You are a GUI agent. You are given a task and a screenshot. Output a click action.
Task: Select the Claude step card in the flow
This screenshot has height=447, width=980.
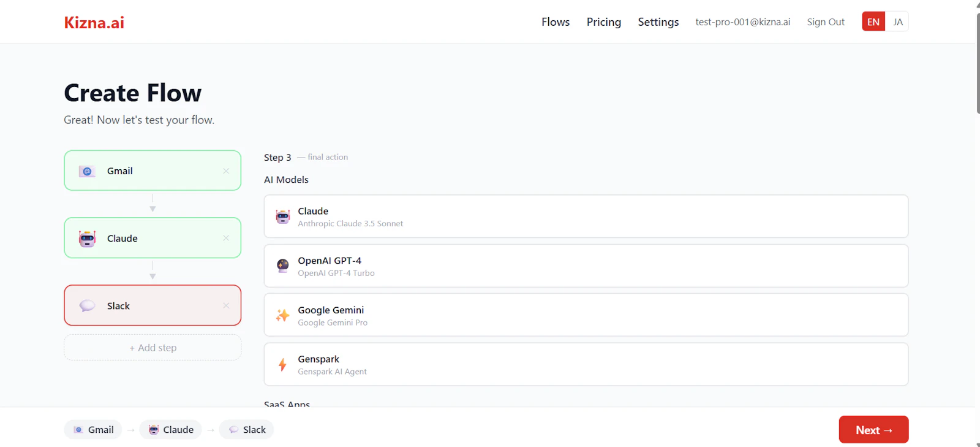[153, 238]
